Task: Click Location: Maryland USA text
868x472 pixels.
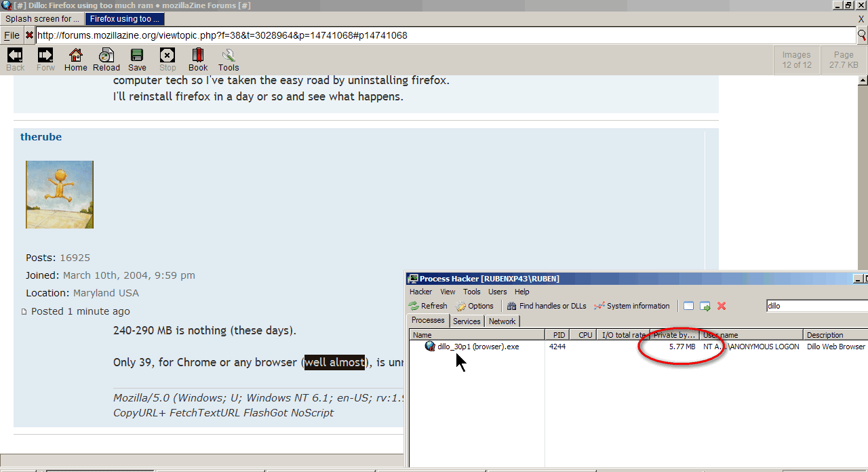Action: point(82,293)
